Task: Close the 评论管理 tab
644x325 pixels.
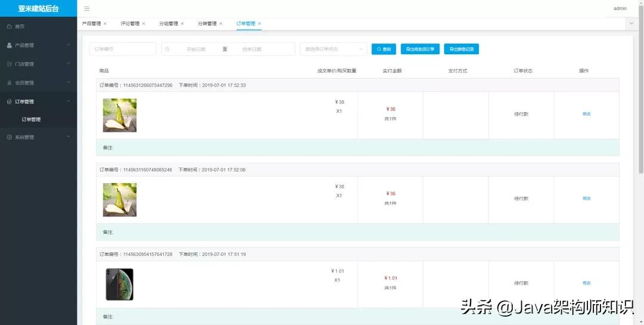Action: [x=144, y=24]
